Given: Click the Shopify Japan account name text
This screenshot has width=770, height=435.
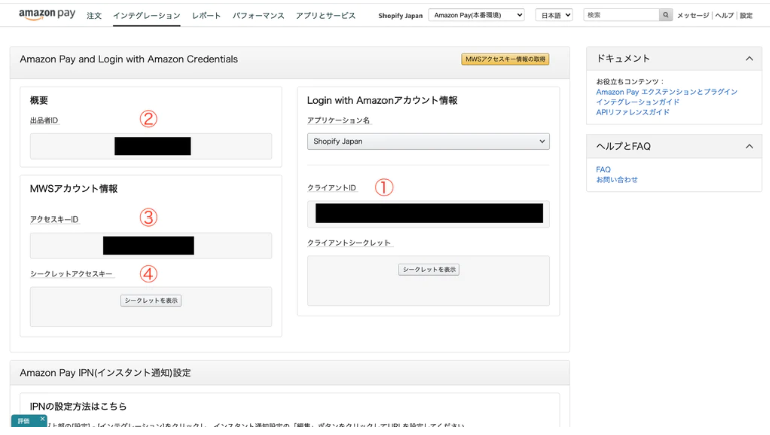Looking at the screenshot, I should click(x=400, y=16).
